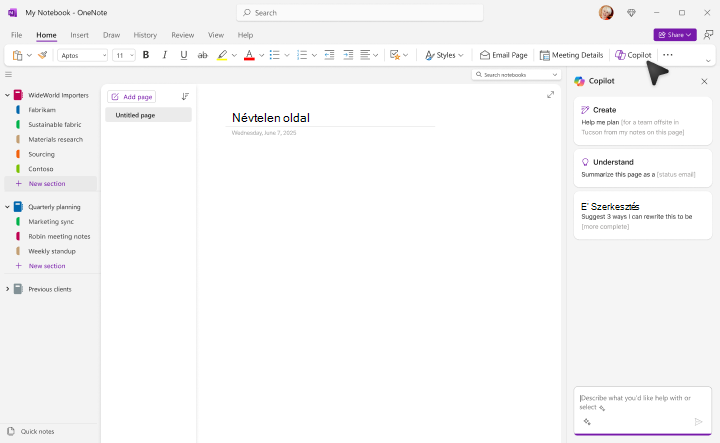
Task: Click the Copilot prompt text box
Action: coord(643,410)
